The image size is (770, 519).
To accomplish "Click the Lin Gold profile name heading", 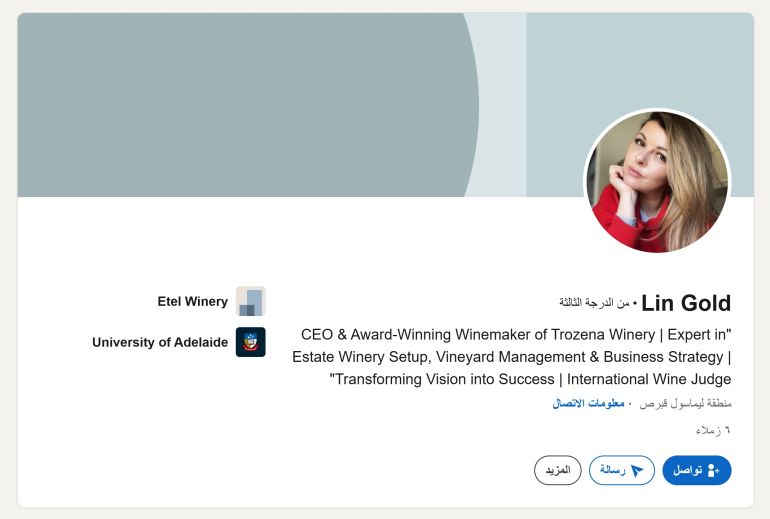I will (686, 303).
